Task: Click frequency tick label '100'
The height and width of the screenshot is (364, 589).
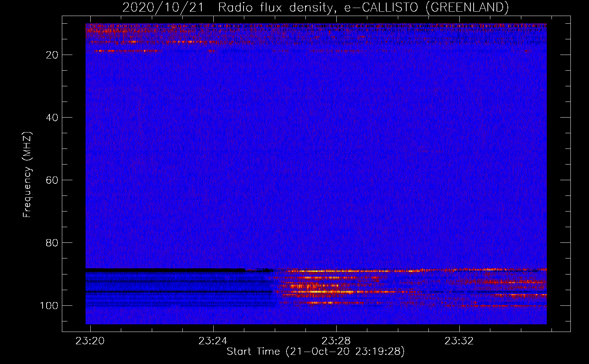Action: (49, 305)
